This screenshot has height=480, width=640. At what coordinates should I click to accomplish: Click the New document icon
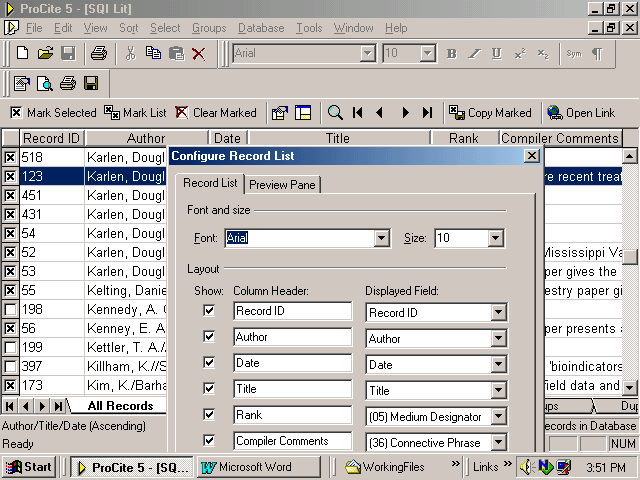(22, 53)
